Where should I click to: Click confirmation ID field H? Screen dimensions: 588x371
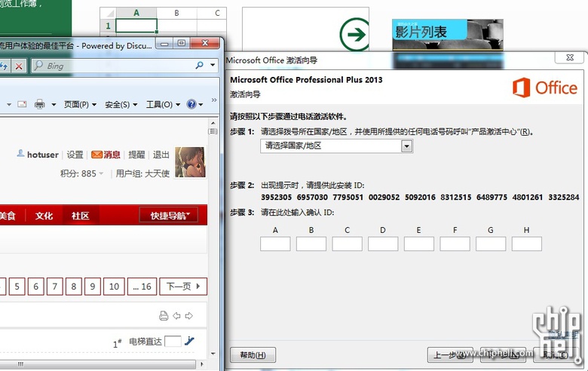(526, 244)
